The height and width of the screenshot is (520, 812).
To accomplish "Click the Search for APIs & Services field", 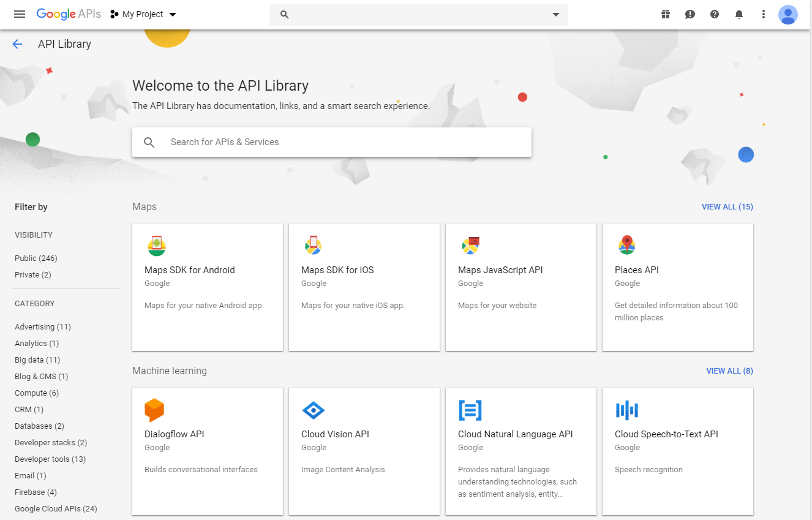I will click(x=332, y=141).
